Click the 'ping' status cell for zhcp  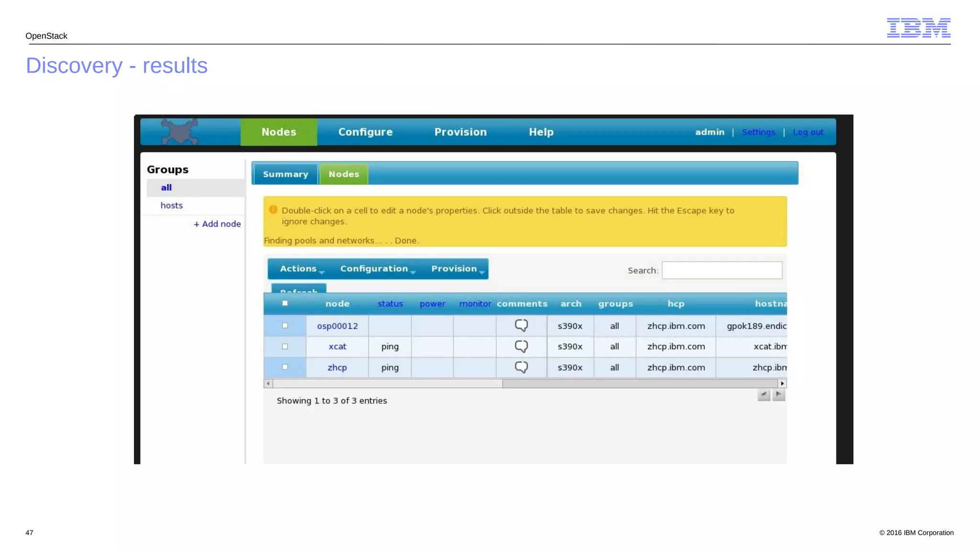[x=390, y=368]
